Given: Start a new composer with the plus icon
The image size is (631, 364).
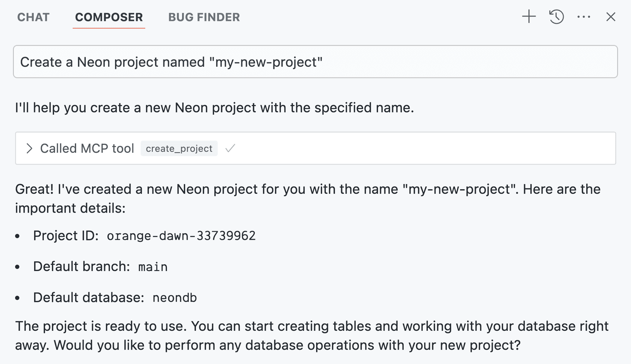Looking at the screenshot, I should [529, 17].
